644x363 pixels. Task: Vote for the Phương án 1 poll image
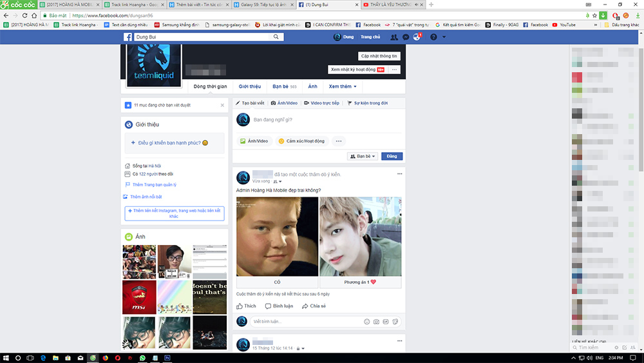pos(361,237)
